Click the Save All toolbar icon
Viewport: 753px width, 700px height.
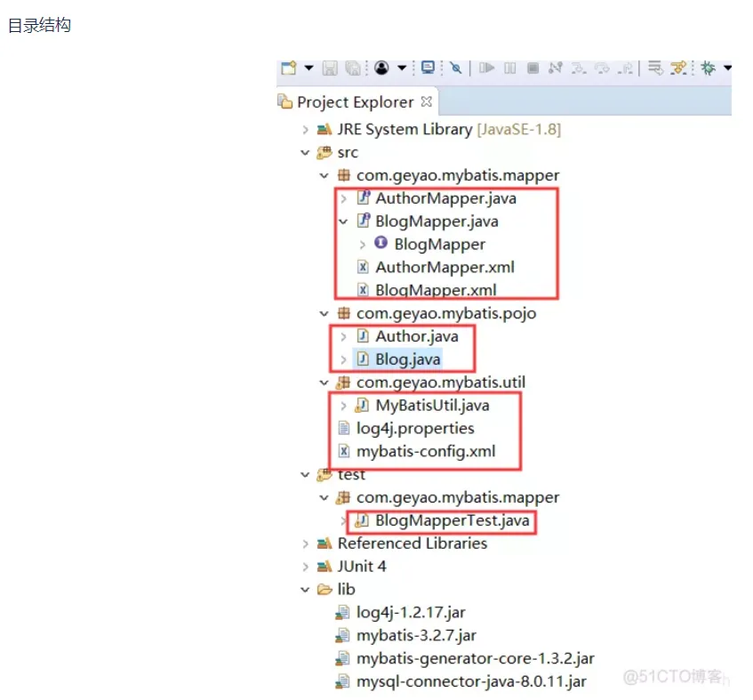point(353,68)
